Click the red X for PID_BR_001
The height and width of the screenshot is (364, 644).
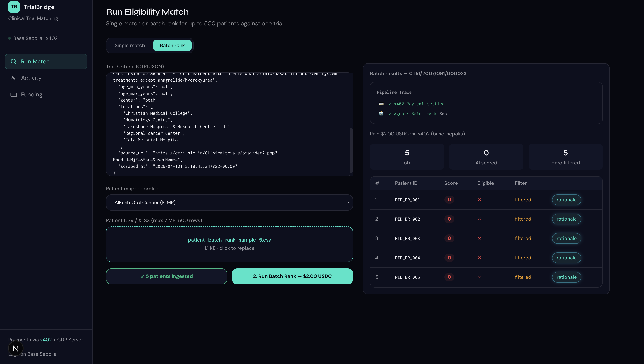click(479, 200)
